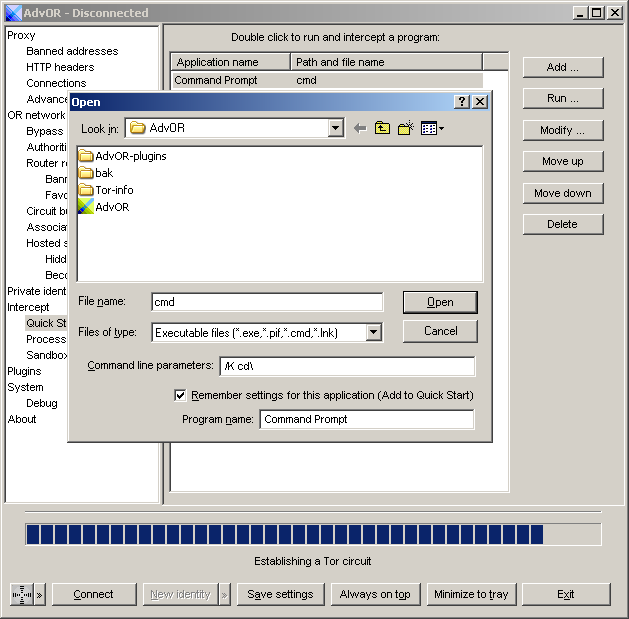Click the Move up button

point(563,161)
